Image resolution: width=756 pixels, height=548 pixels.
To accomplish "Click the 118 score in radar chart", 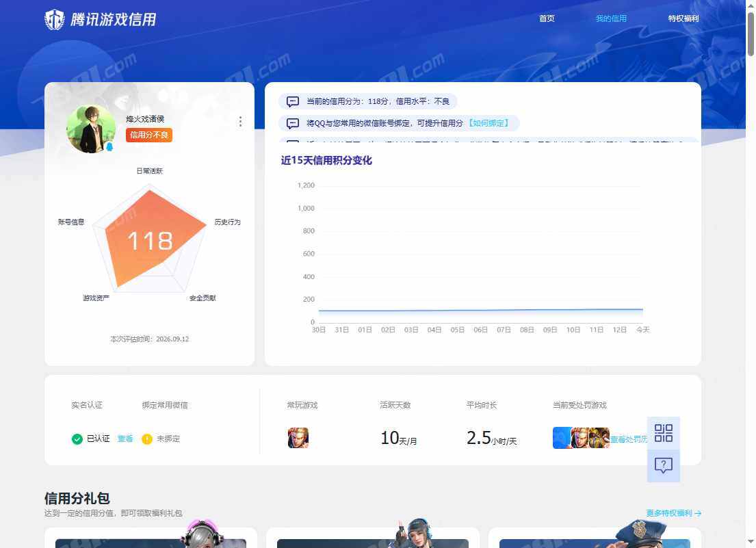I will click(150, 241).
